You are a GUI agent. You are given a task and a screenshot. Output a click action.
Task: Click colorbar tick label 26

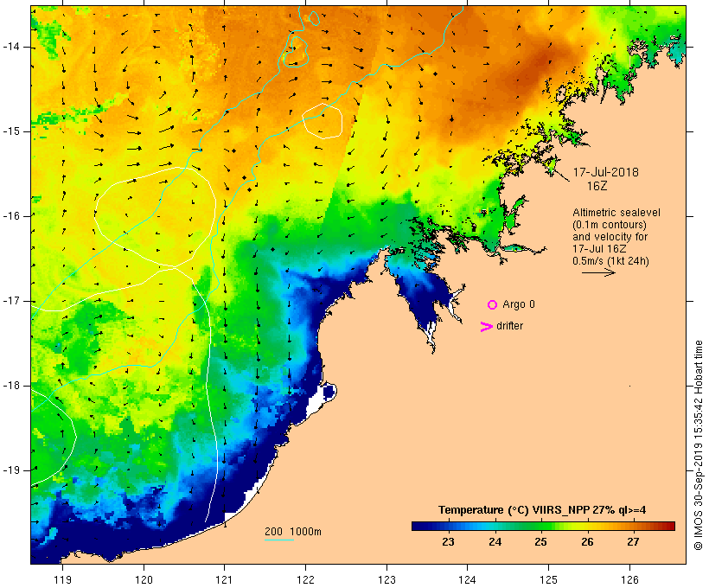pos(587,542)
